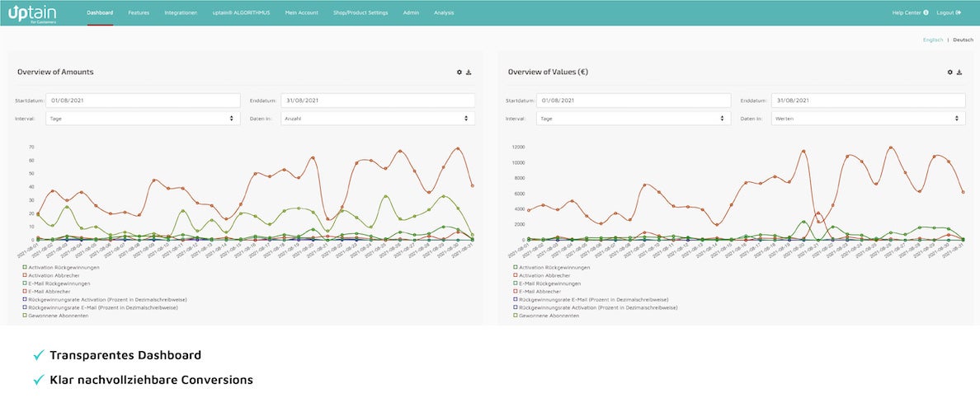Open the Features menu

pyautogui.click(x=139, y=13)
